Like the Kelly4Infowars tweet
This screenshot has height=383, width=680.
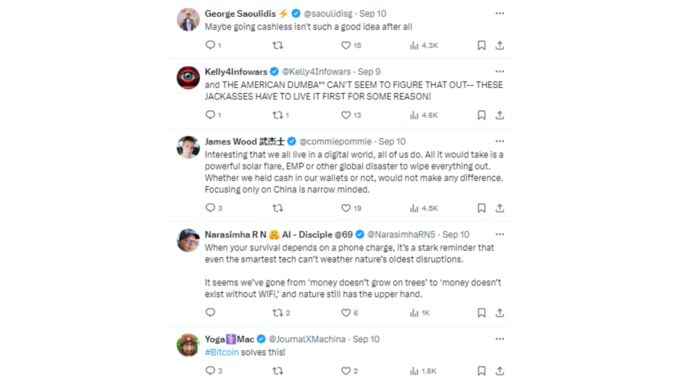[x=346, y=115]
